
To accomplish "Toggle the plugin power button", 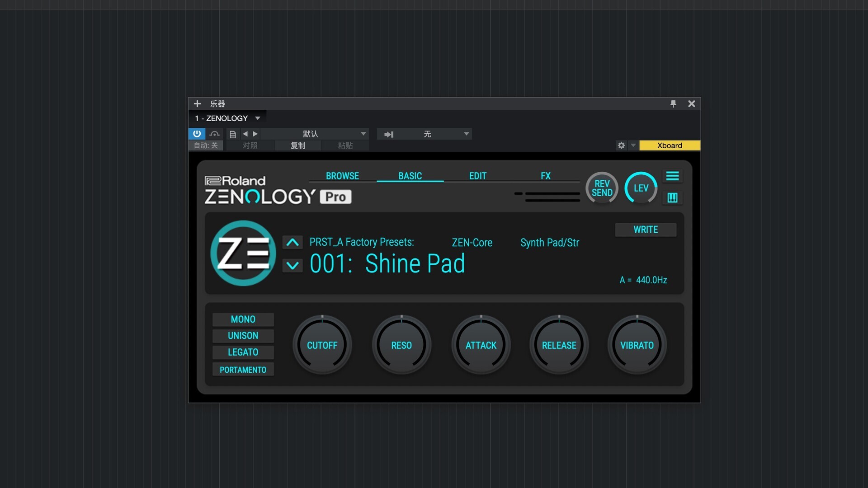I will [197, 134].
